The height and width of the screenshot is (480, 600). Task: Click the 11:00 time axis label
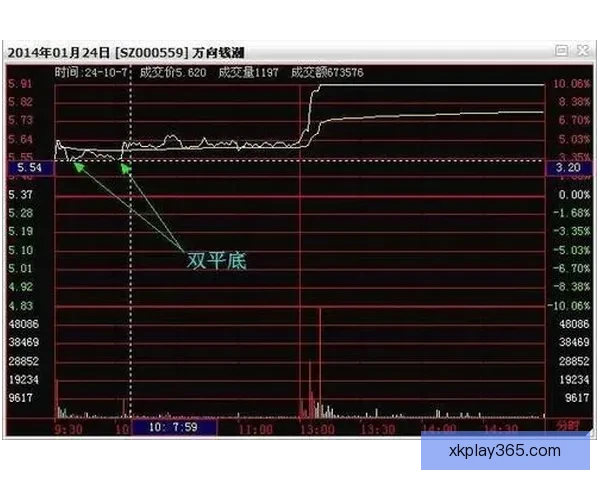(x=255, y=429)
